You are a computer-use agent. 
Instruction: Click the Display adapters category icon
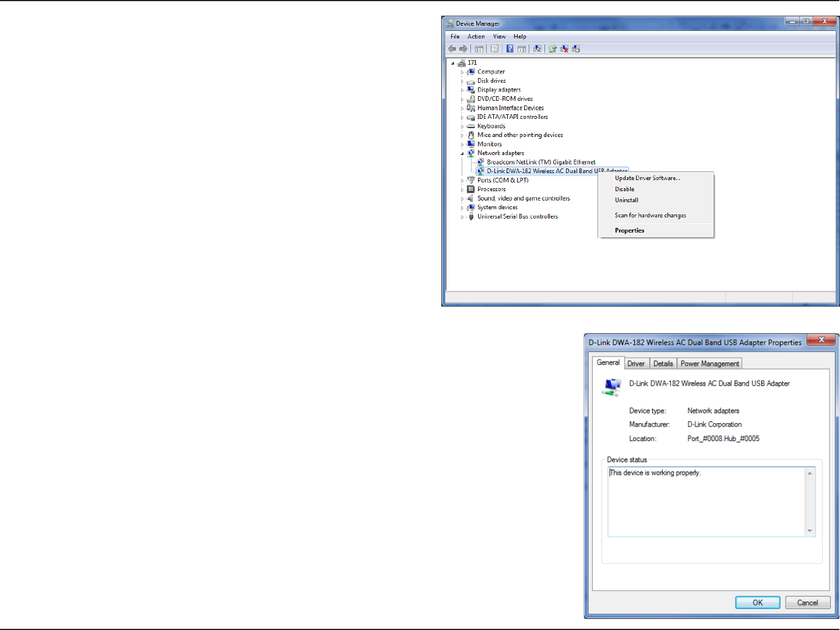(x=471, y=90)
